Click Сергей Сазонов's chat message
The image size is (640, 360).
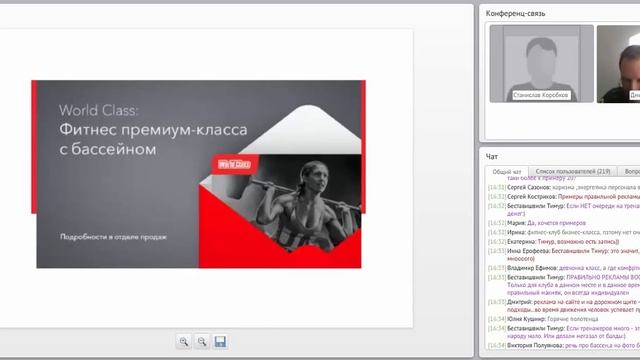coord(564,187)
